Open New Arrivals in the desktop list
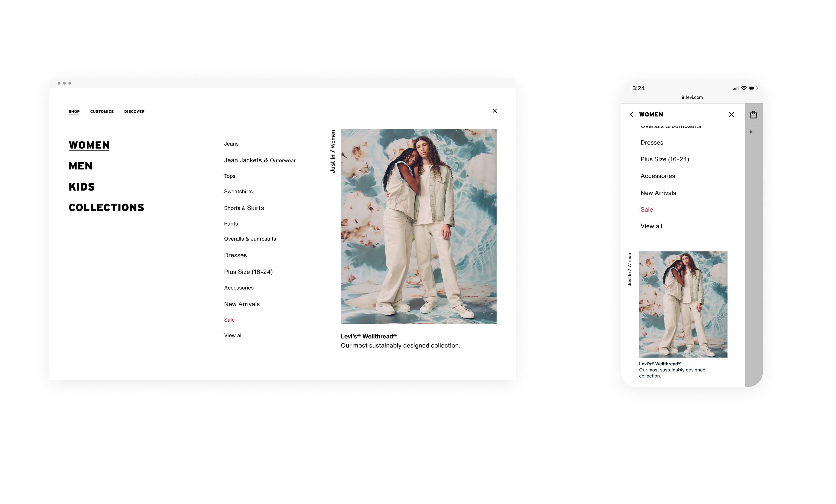 (241, 304)
